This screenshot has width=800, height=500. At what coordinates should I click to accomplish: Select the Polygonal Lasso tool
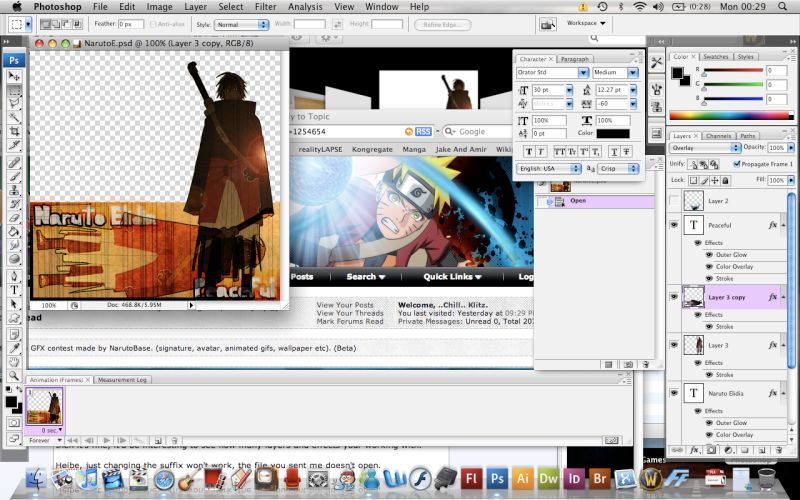[14, 104]
